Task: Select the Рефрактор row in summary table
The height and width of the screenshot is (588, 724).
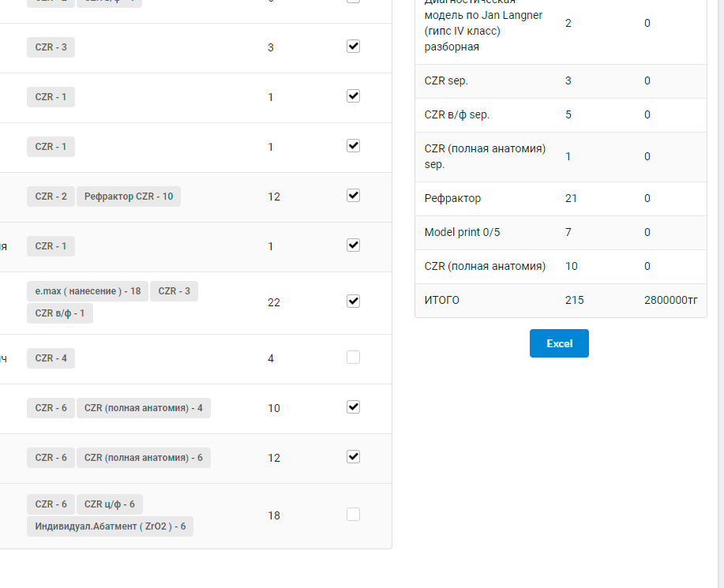Action: [x=561, y=199]
